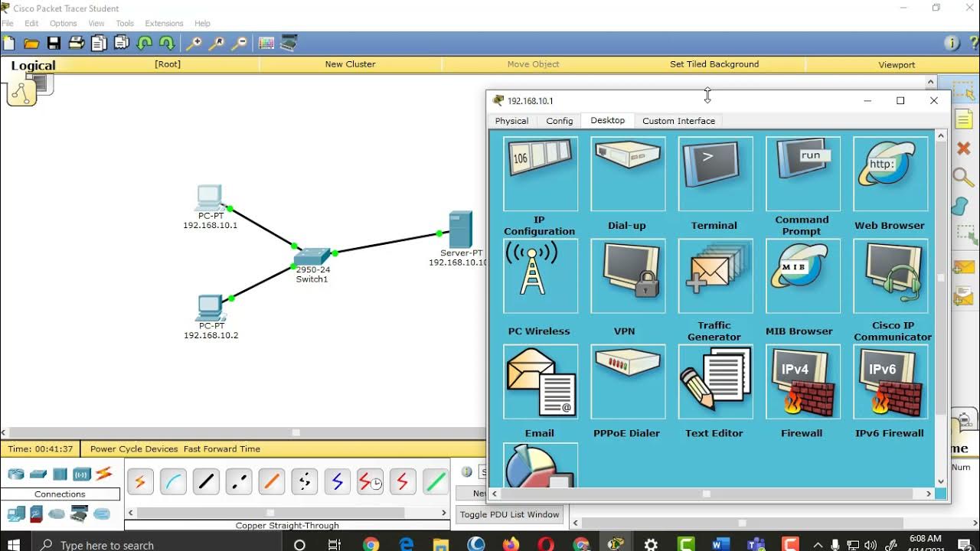
Task: Switch to the Physical tab
Action: 511,121
